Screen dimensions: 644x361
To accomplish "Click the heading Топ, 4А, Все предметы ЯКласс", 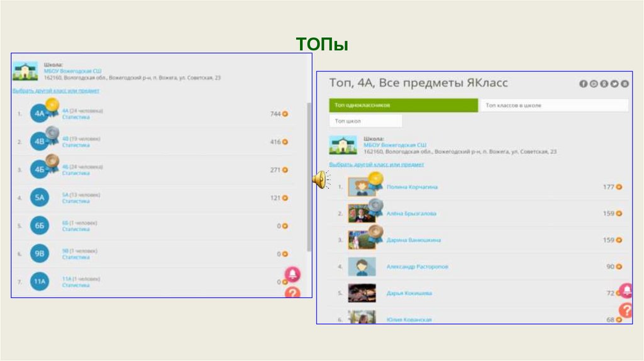I will point(418,83).
